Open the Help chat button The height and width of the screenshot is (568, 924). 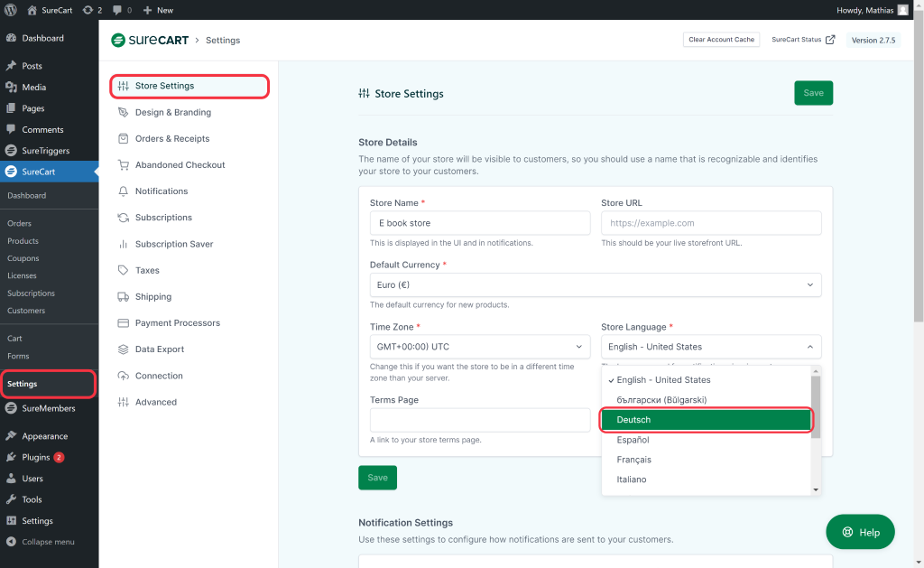point(860,532)
